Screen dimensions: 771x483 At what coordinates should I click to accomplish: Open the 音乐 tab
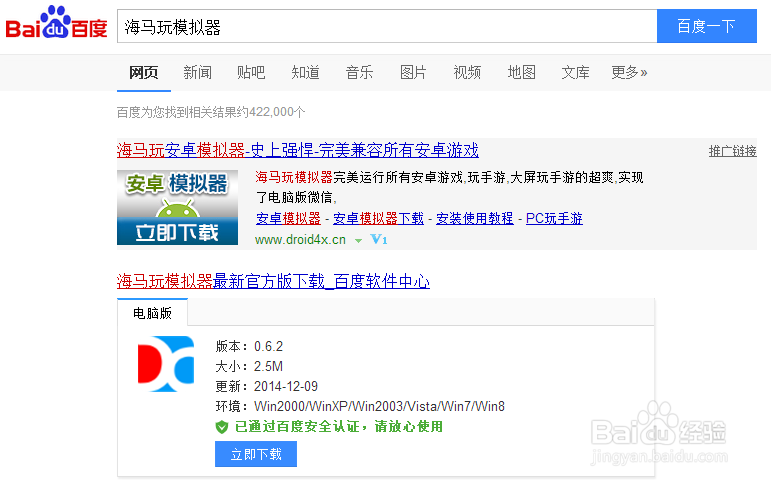click(x=359, y=73)
